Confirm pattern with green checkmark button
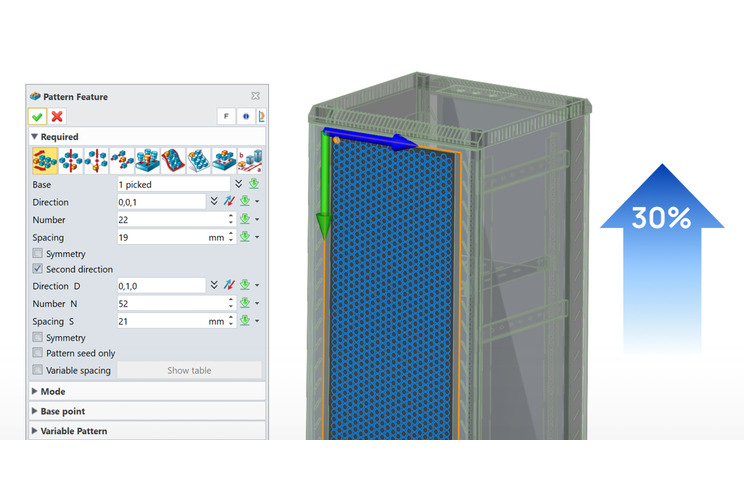The height and width of the screenshot is (488, 744). (x=37, y=116)
